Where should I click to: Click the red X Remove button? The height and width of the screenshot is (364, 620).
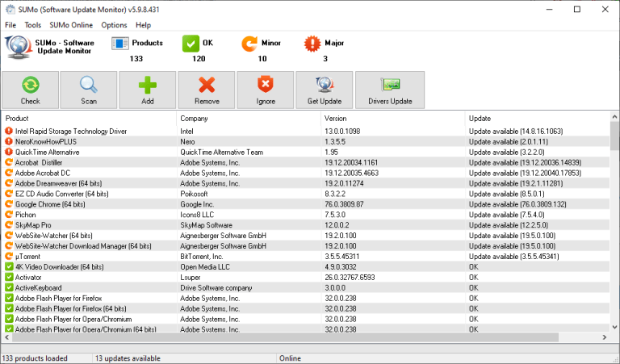coord(207,90)
